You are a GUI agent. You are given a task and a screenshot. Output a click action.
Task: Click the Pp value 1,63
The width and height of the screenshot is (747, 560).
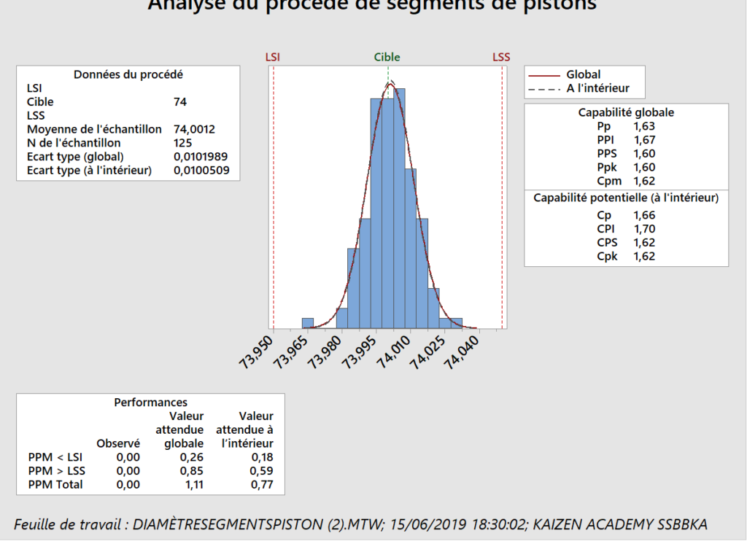point(644,126)
